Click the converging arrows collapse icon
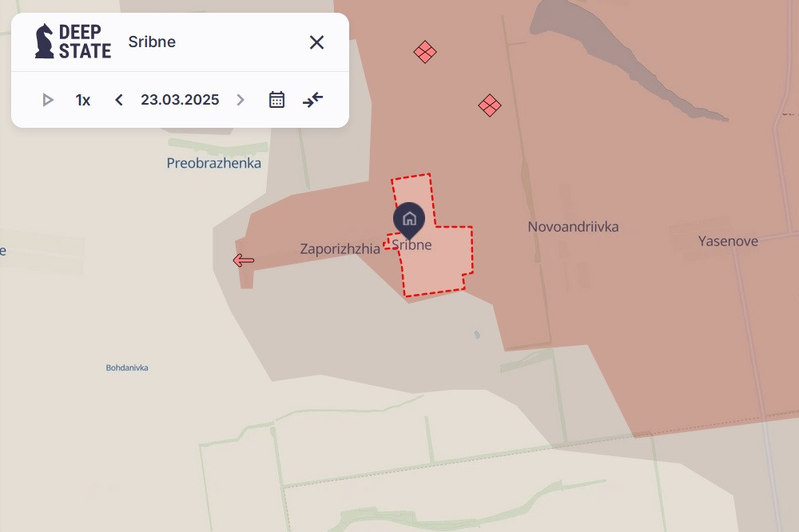The height and width of the screenshot is (532, 799). pyautogui.click(x=312, y=100)
